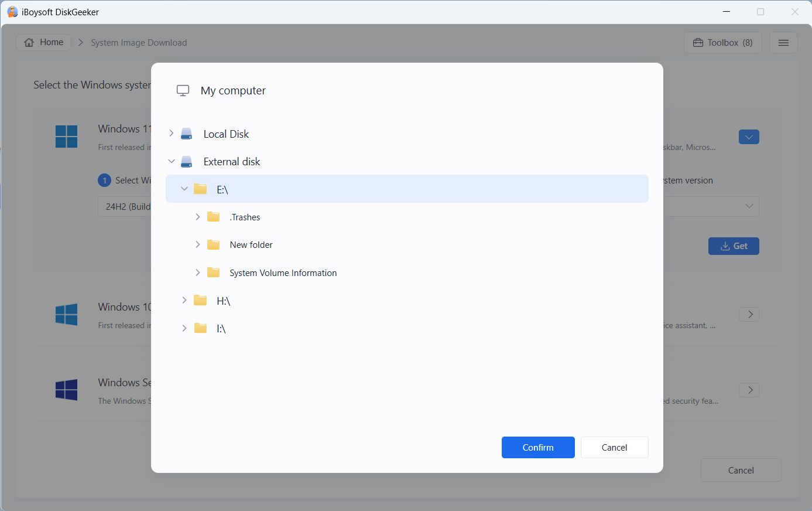Click the I:\ folder icon
Screen dimensions: 812x511
point(200,328)
